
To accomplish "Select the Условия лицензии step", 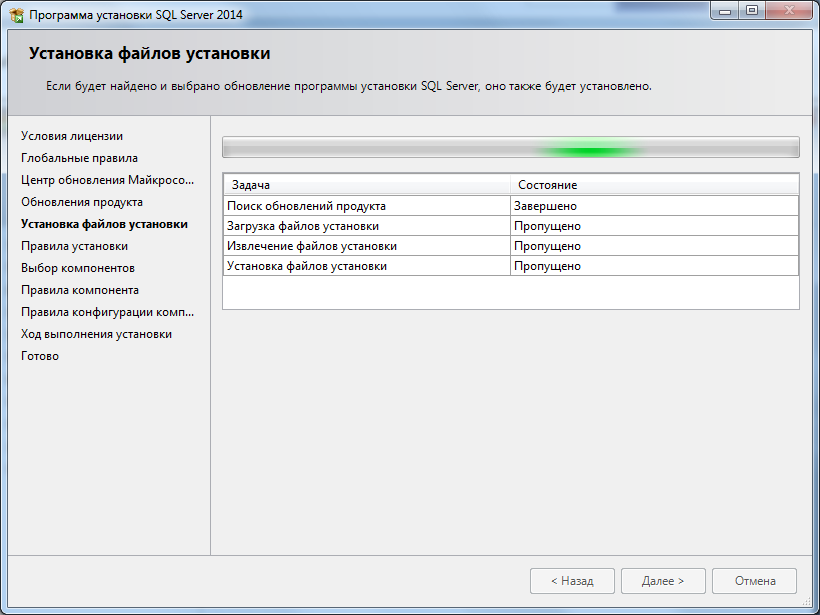I will tap(72, 136).
